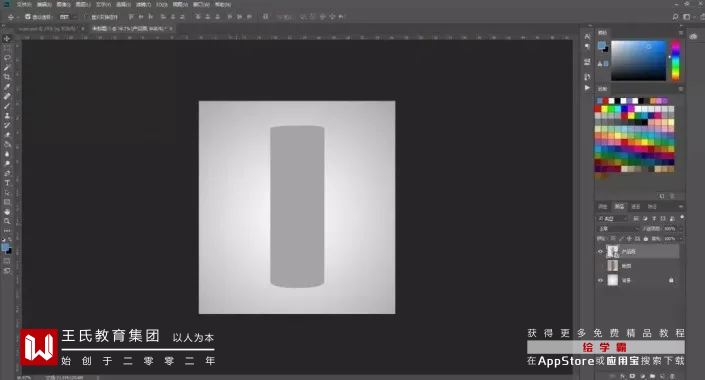705x380 pixels.
Task: Open the 3D menu
Action: point(162,4)
